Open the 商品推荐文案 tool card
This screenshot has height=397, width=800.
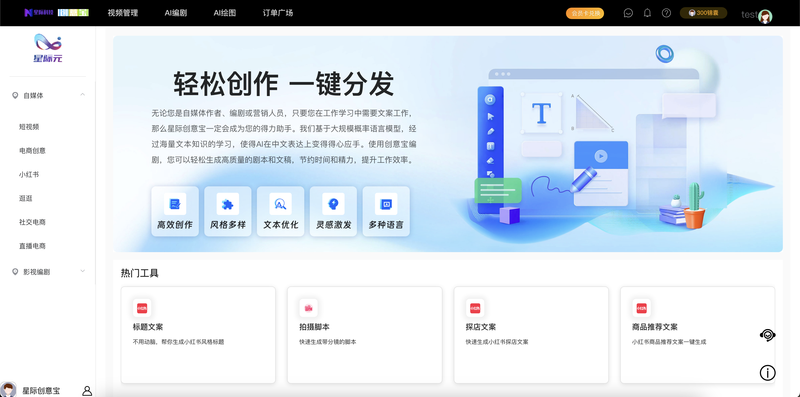click(x=697, y=335)
